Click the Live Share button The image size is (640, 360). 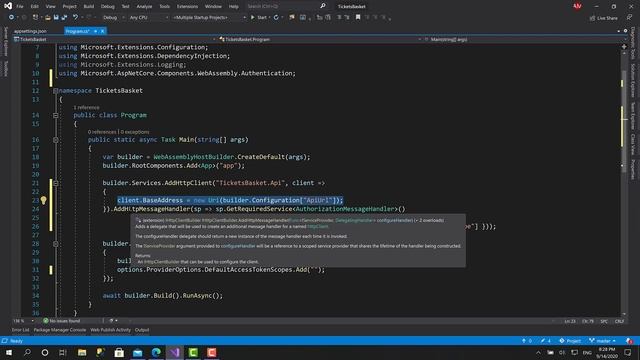click(x=603, y=18)
